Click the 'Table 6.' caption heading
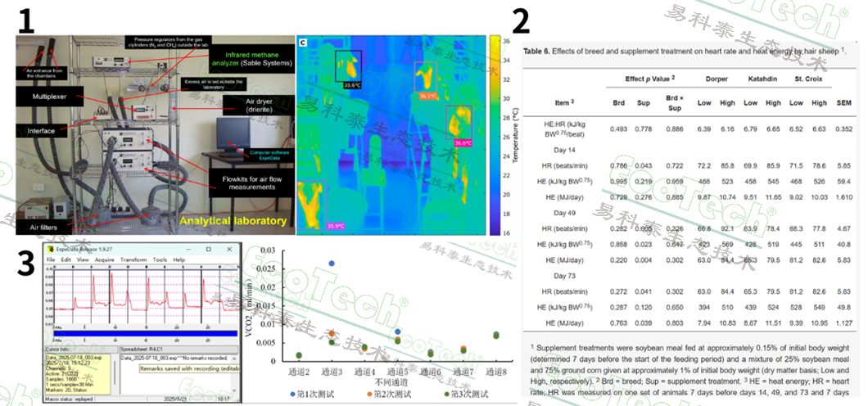The image size is (868, 406). coord(536,51)
